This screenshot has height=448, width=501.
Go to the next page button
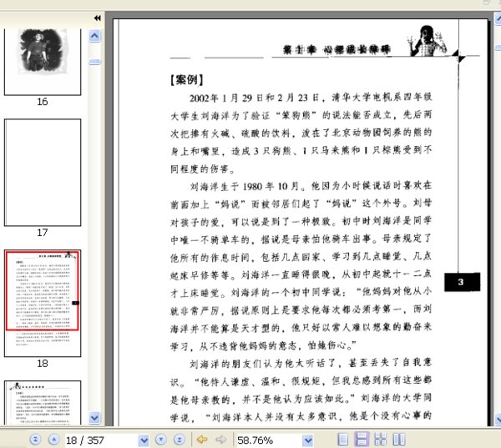(161, 440)
